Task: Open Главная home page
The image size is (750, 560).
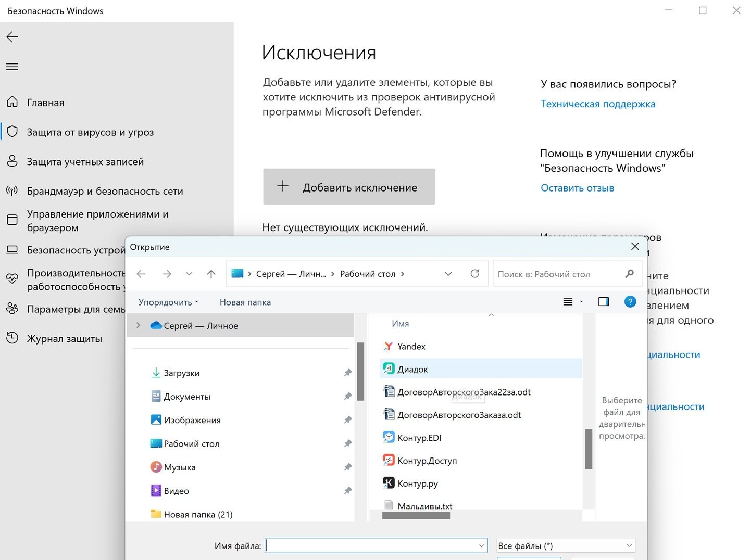Action: 45,103
